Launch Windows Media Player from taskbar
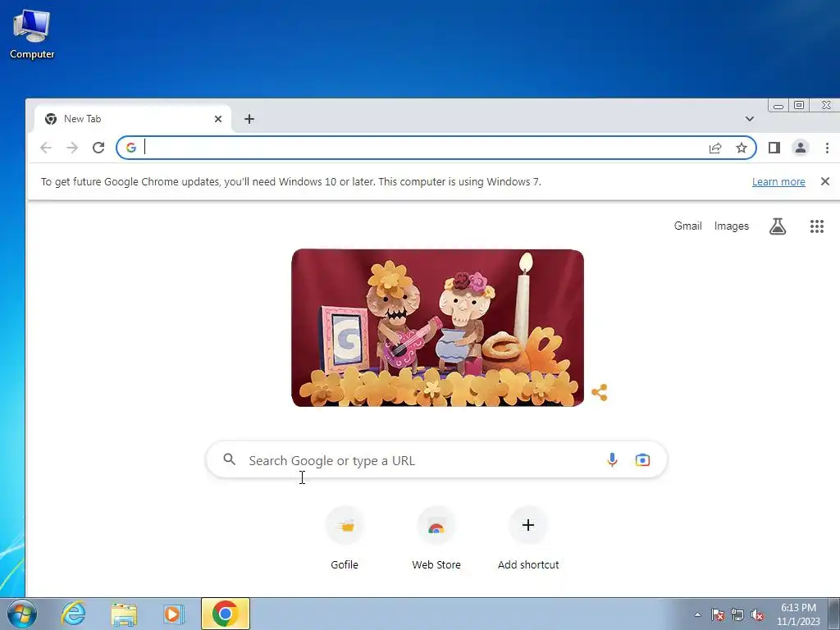840x630 pixels. coord(173,614)
